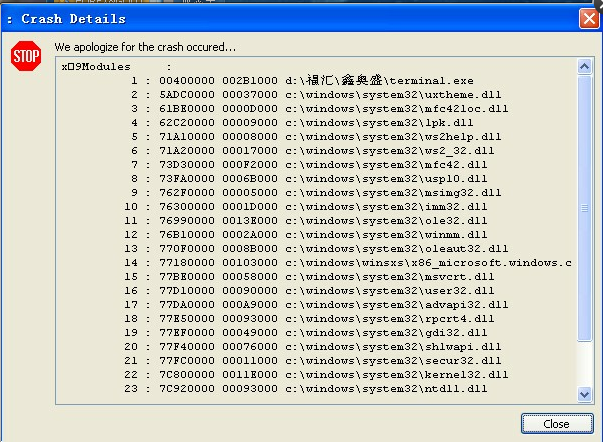This screenshot has height=442, width=603.
Task: Click the vertical scrollbar thumb
Action: (585, 208)
